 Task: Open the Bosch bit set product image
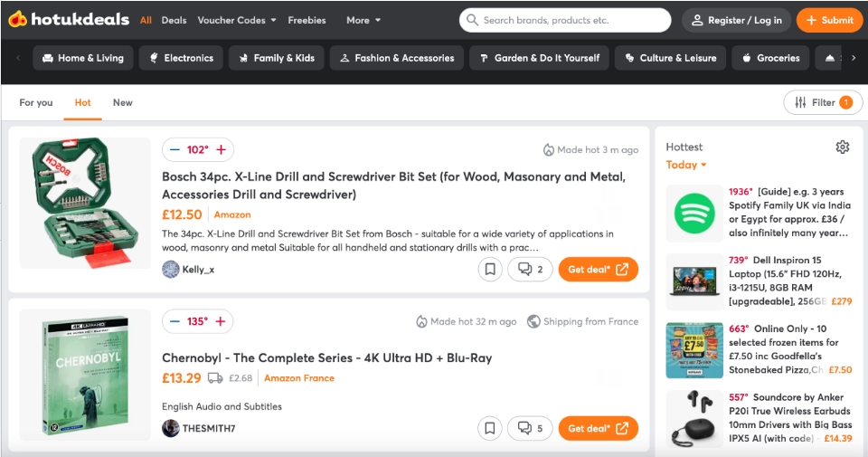(85, 203)
